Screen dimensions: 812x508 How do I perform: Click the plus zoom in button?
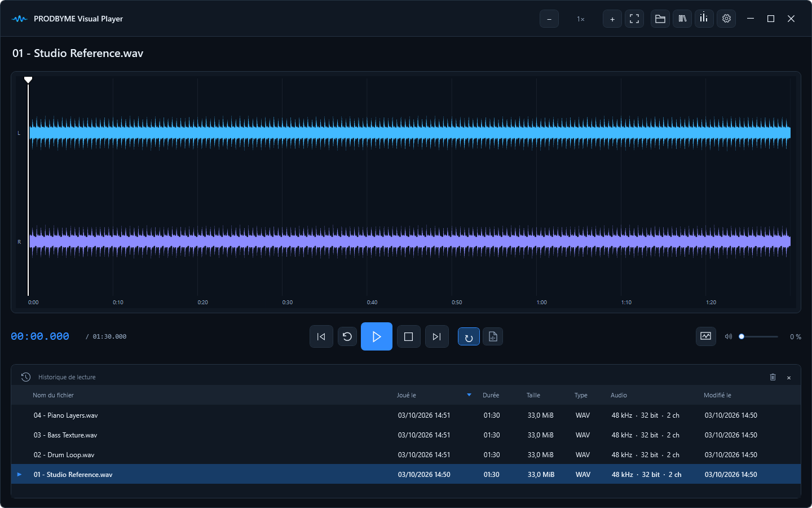click(612, 19)
